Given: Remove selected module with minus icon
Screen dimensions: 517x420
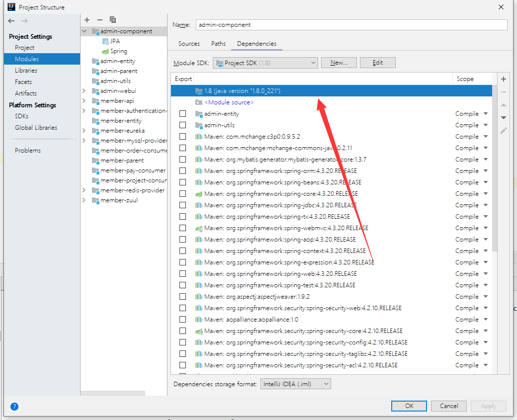Looking at the screenshot, I should pyautogui.click(x=100, y=20).
